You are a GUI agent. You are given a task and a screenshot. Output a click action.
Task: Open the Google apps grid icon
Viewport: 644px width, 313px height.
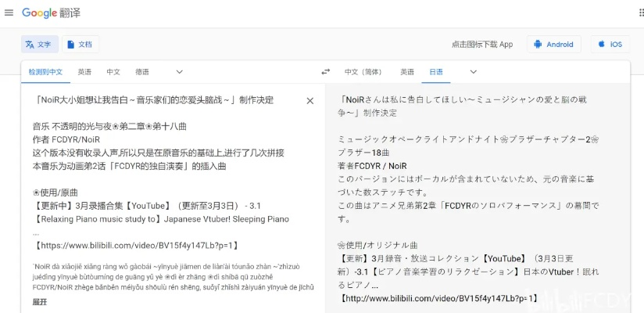[642, 13]
